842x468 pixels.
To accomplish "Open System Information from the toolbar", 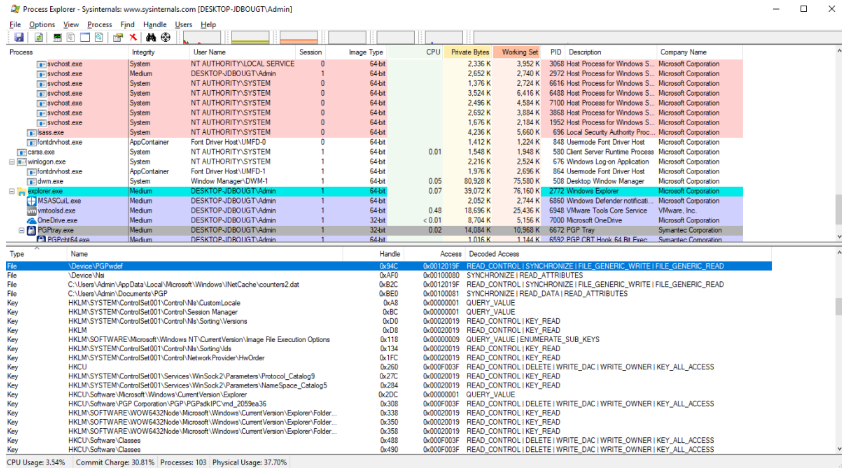I will [58, 37].
